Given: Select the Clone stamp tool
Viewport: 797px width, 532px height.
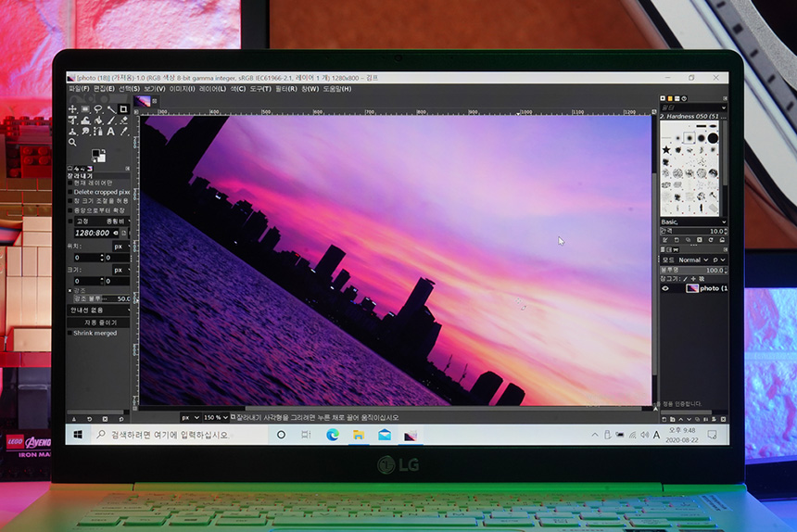Looking at the screenshot, I should [x=72, y=132].
